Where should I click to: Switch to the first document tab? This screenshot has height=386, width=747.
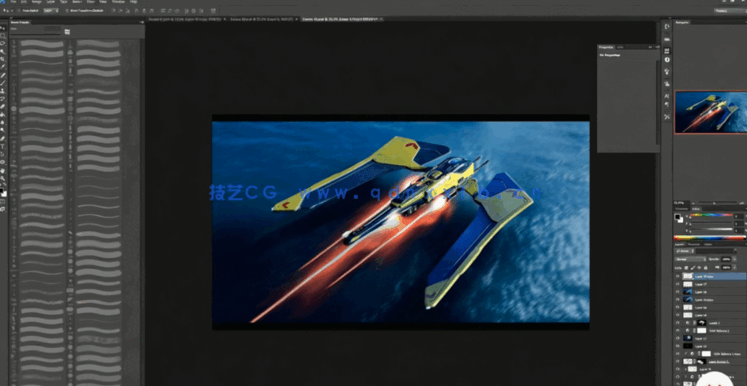(x=186, y=20)
